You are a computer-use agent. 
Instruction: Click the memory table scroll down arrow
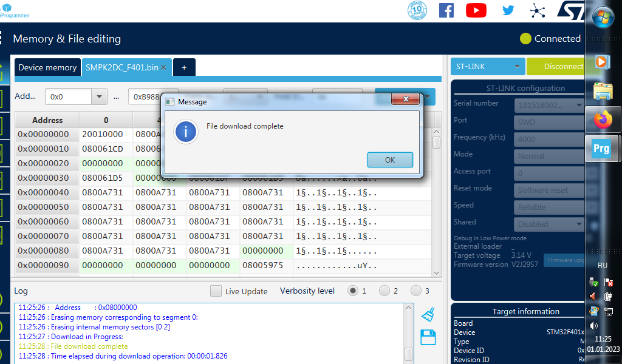[436, 273]
